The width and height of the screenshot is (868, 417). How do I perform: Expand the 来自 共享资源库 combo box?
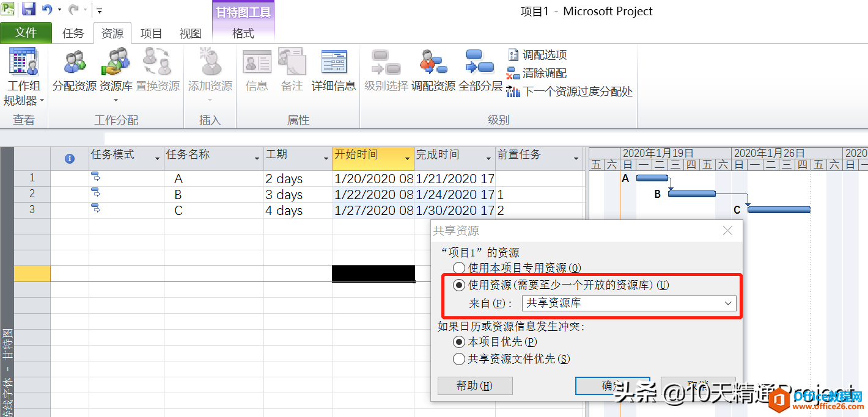(728, 303)
